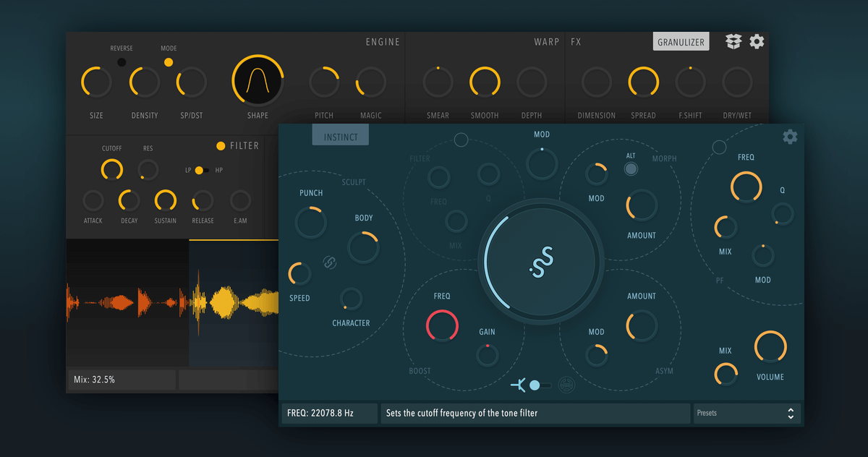Toggle the Reverse switch
Image resolution: width=868 pixels, height=457 pixels.
pos(122,62)
